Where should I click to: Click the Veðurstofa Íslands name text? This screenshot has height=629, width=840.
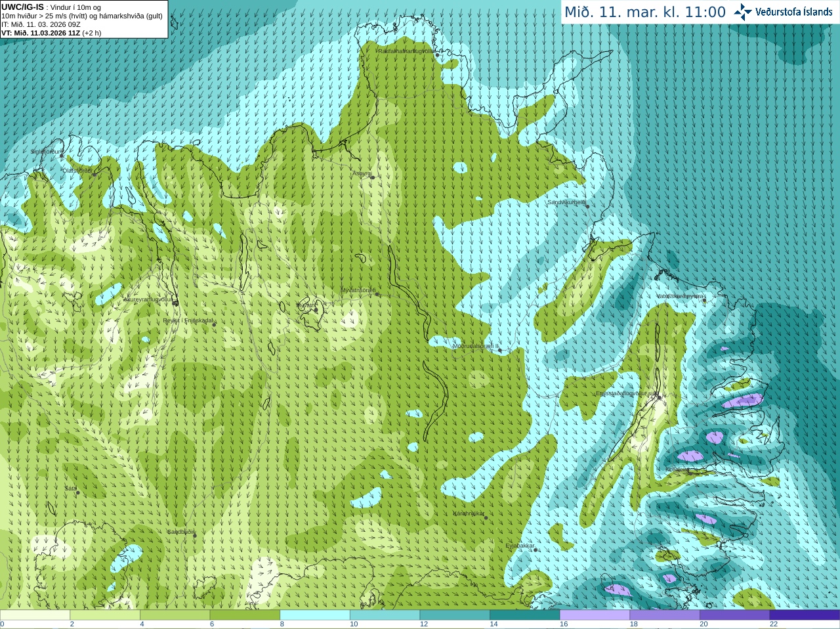[x=794, y=12]
